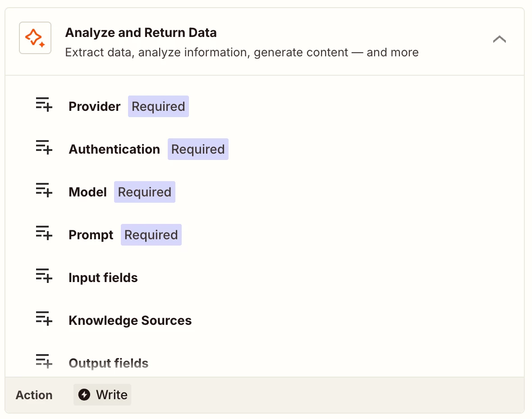Screen dimensions: 532x419
Task: Select the Prompt field label
Action: coord(91,235)
